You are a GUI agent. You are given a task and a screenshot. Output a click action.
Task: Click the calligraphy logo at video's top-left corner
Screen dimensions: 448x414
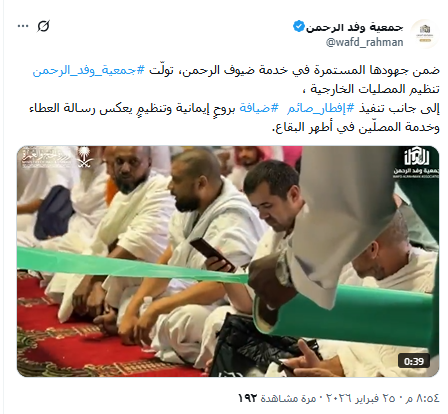pyautogui.click(x=46, y=157)
